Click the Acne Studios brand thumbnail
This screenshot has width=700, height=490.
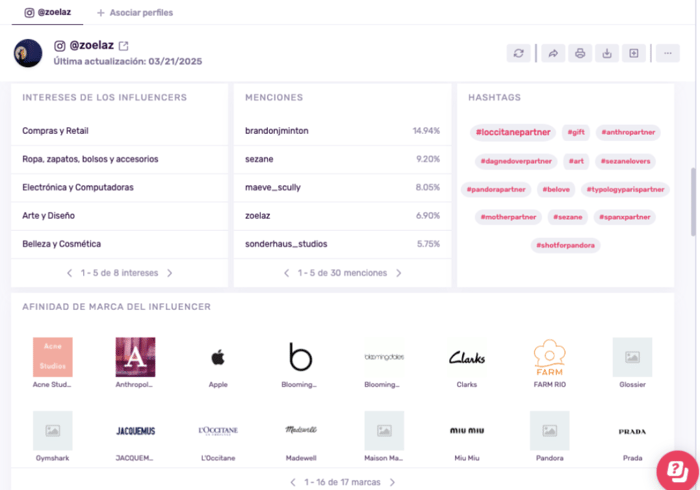(53, 357)
